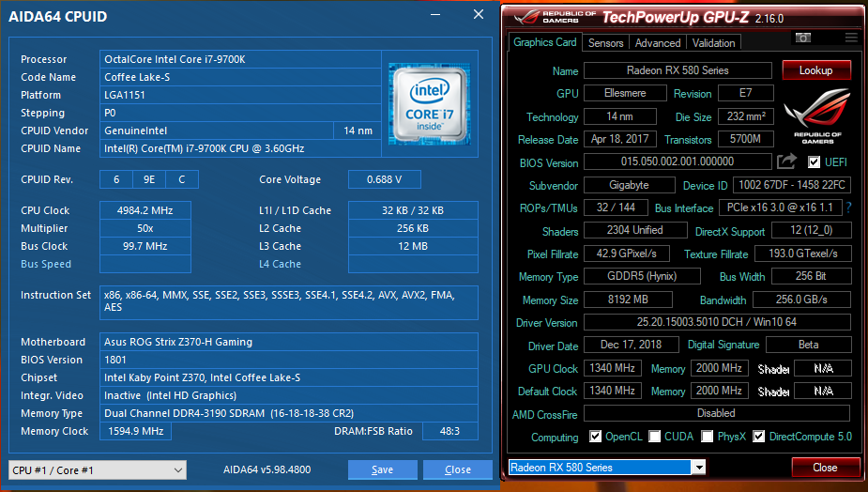This screenshot has width=868, height=492.
Task: Toggle the UEFI checkbox
Action: [x=814, y=161]
